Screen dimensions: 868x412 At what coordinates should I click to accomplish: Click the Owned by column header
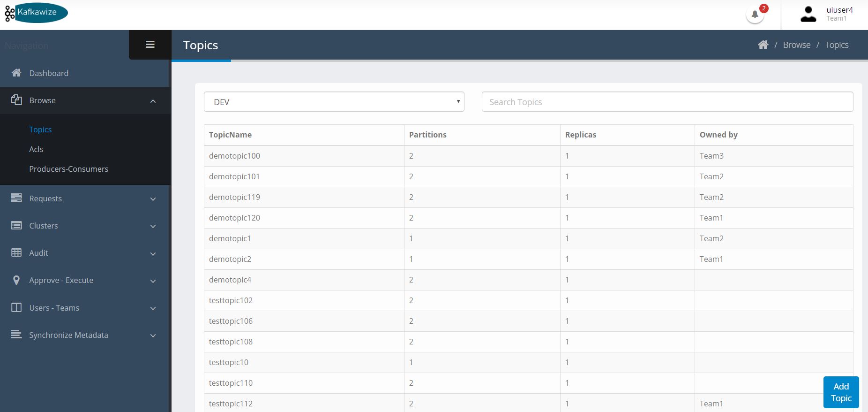point(718,135)
